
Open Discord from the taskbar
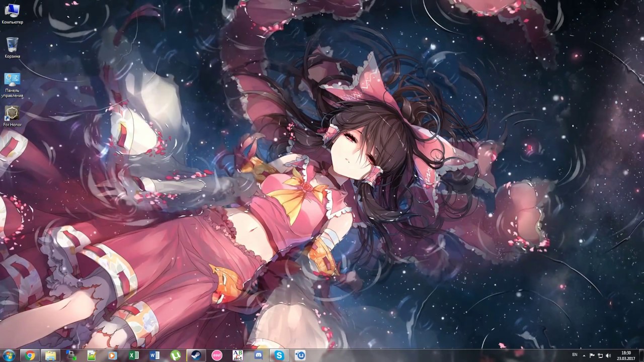259,355
